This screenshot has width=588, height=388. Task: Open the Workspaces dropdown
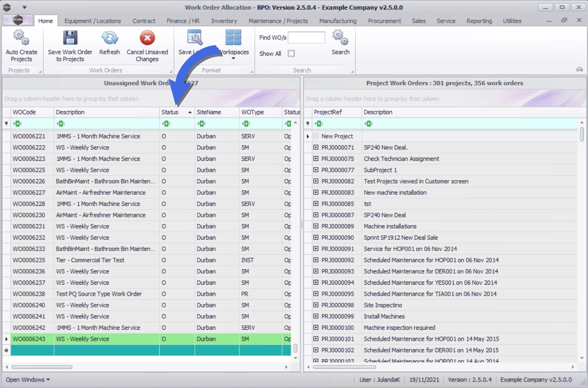tap(233, 58)
